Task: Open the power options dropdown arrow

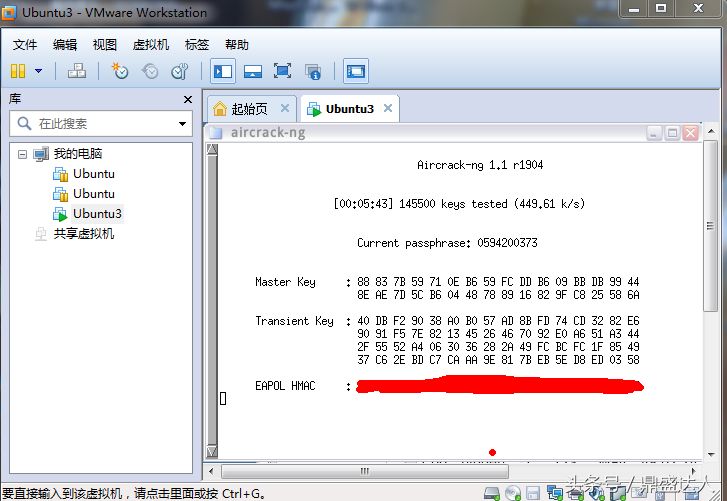Action: click(x=38, y=71)
